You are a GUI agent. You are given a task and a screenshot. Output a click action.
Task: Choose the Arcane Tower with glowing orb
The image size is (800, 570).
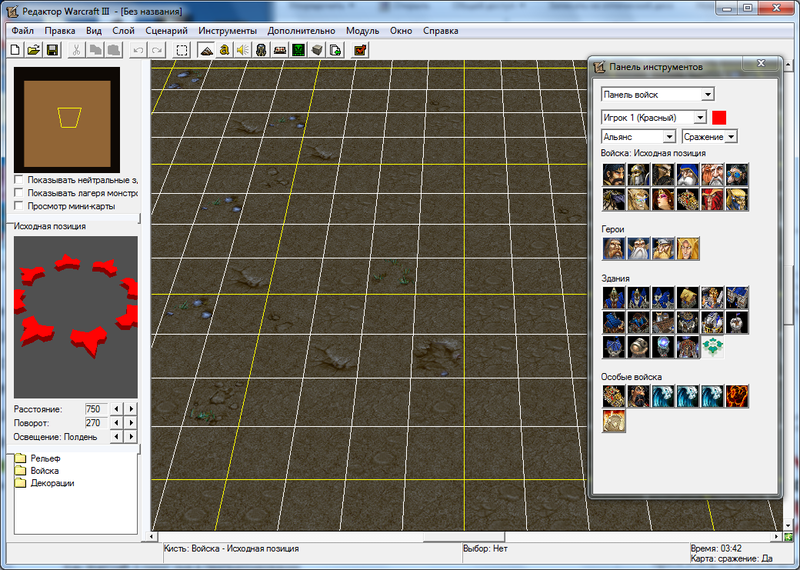(x=663, y=347)
